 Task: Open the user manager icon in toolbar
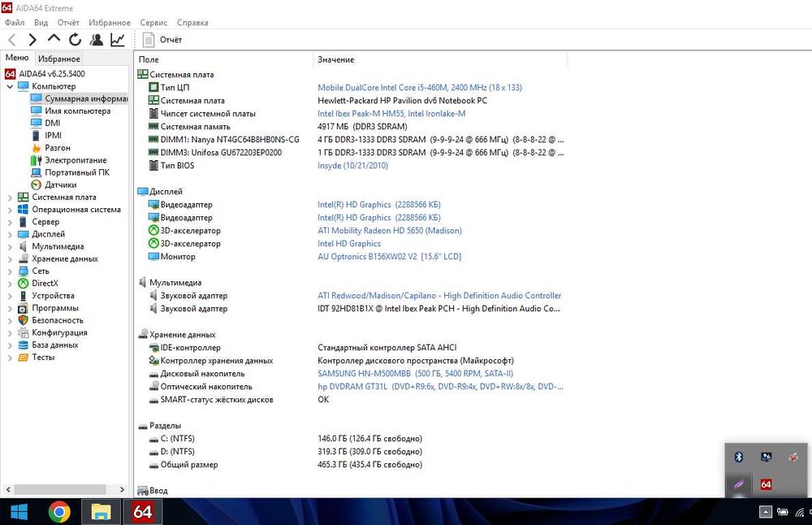point(97,39)
